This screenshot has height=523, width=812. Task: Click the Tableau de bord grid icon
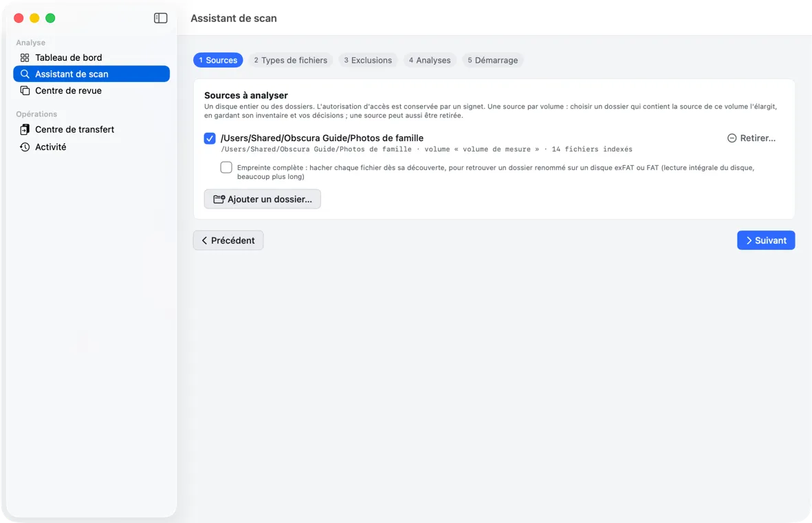[25, 58]
